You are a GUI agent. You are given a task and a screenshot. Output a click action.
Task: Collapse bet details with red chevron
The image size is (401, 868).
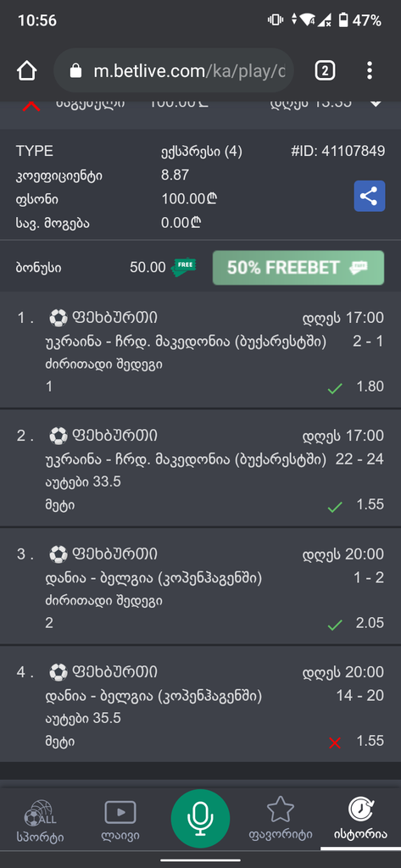coord(31,106)
